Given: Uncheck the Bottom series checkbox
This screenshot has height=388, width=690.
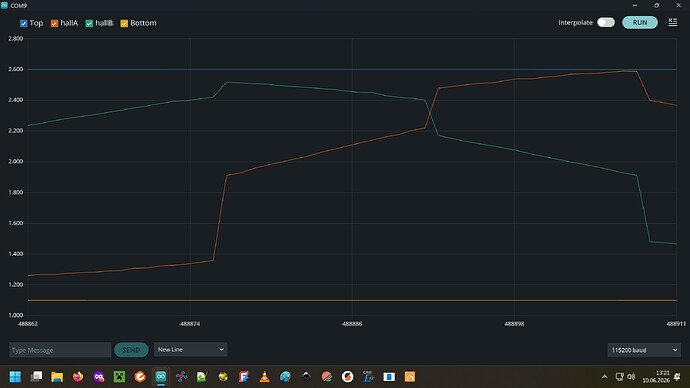Looking at the screenshot, I should click(124, 23).
